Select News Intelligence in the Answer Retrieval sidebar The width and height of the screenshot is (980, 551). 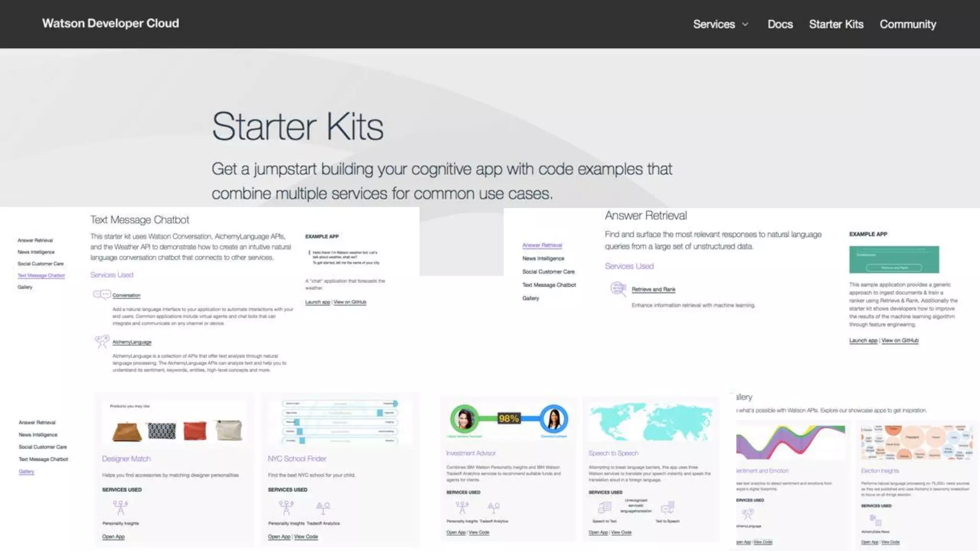pyautogui.click(x=543, y=258)
